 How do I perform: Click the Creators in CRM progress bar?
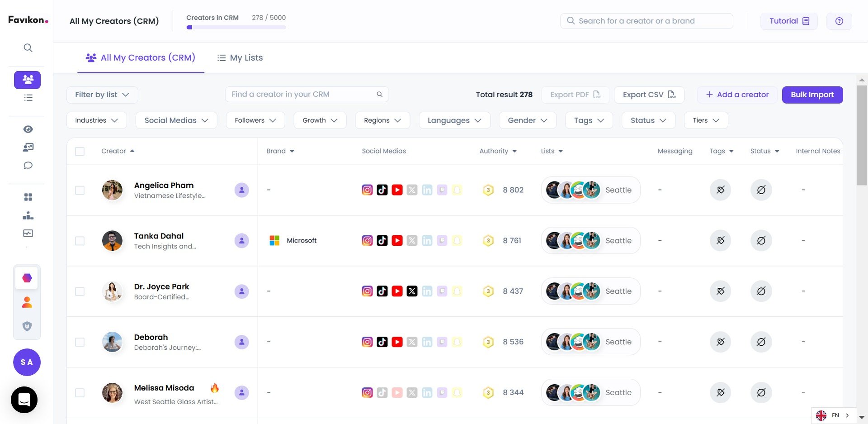coord(236,28)
